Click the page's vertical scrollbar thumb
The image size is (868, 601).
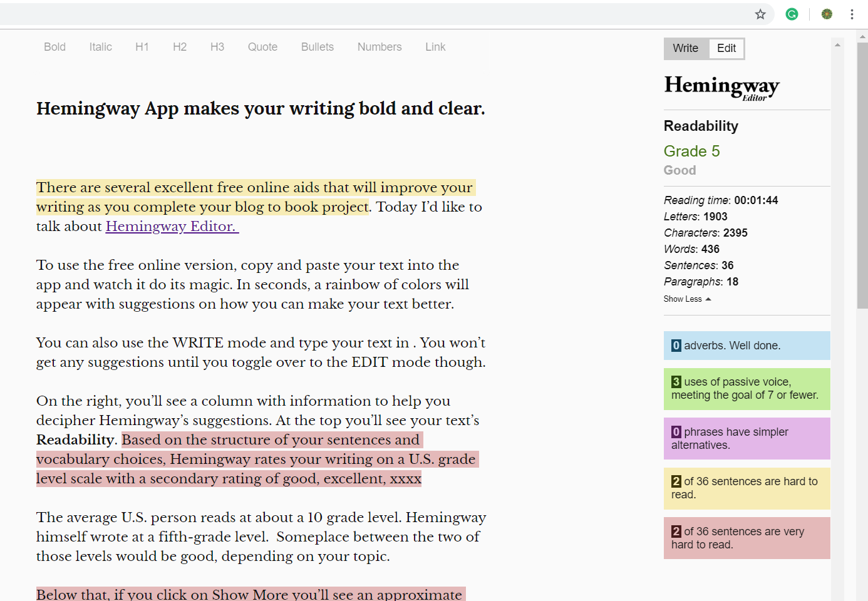pos(862,175)
